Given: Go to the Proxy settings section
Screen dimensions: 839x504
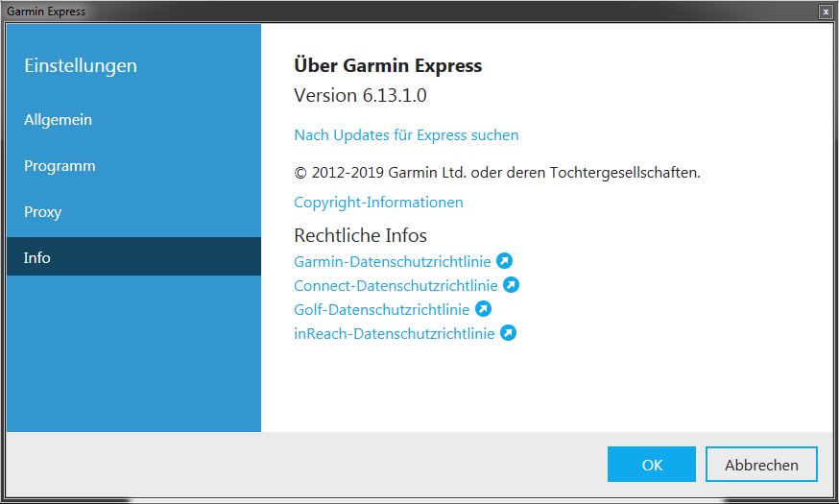Looking at the screenshot, I should pyautogui.click(x=42, y=212).
